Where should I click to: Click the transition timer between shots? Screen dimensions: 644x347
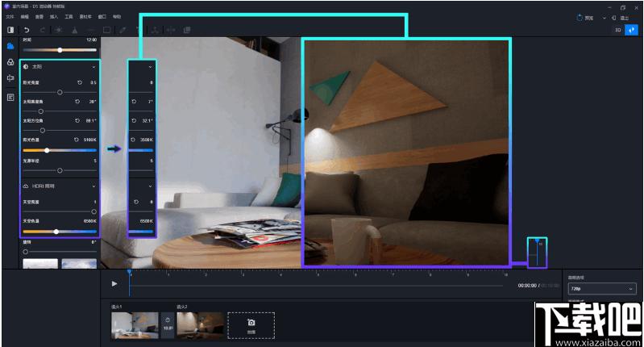[168, 324]
